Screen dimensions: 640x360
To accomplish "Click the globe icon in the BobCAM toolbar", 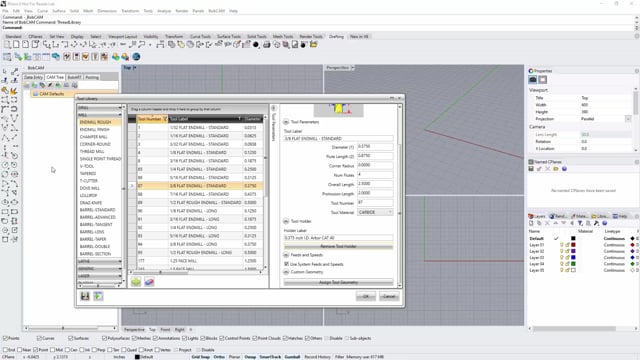I will click(x=136, y=56).
